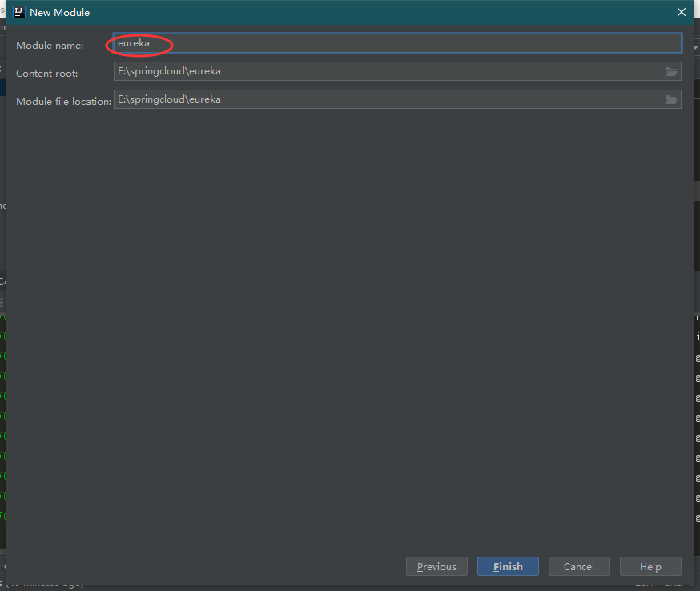The width and height of the screenshot is (700, 591).
Task: Click Finish to create the module
Action: pos(508,566)
